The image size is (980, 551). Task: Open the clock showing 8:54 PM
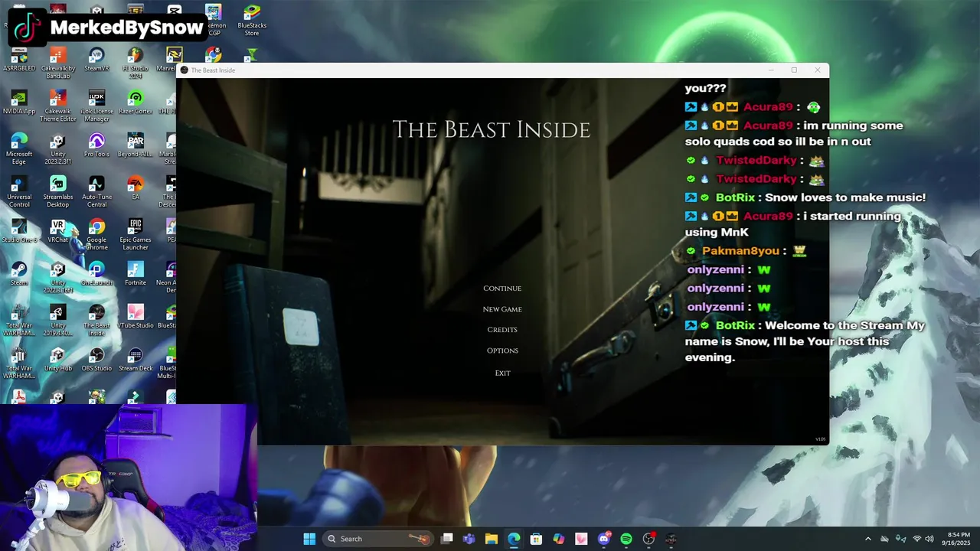click(x=958, y=539)
